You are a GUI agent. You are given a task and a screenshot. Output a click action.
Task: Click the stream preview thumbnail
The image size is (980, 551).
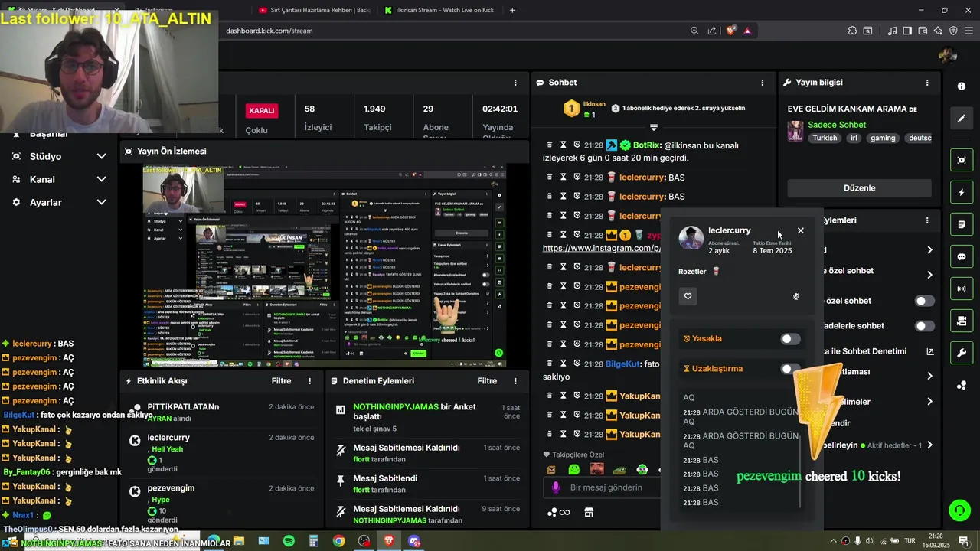click(x=324, y=266)
